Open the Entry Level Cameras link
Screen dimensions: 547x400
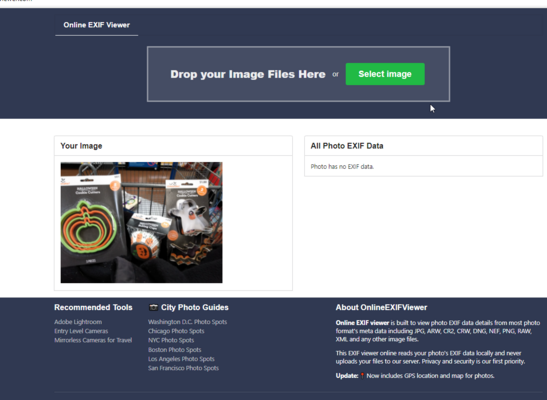(81, 331)
